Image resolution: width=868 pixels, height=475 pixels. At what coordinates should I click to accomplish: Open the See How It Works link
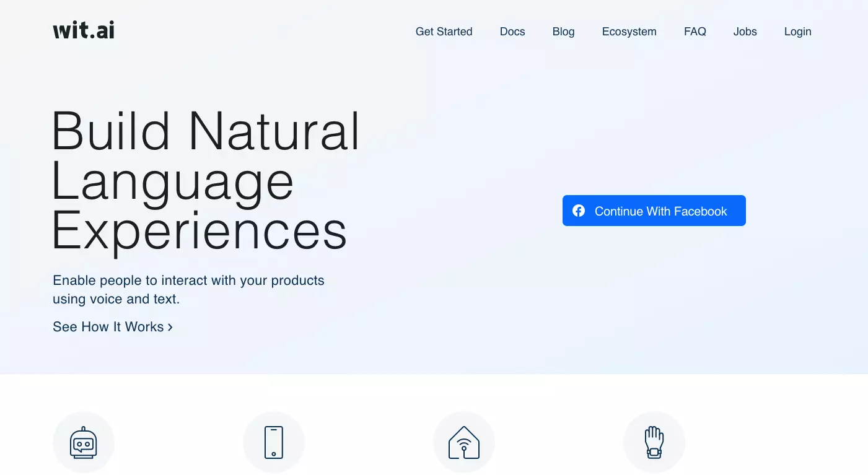[113, 327]
